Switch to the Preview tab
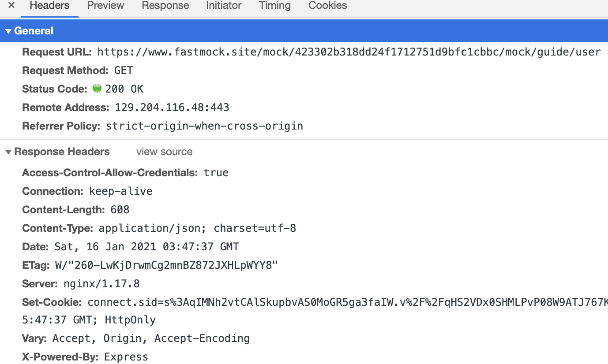 (105, 6)
